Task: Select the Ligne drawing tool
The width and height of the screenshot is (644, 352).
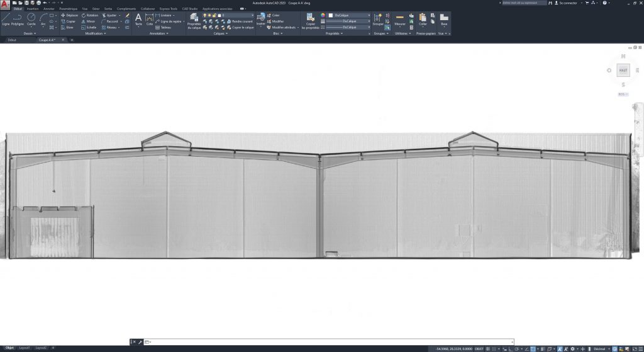Action: click(x=6, y=20)
